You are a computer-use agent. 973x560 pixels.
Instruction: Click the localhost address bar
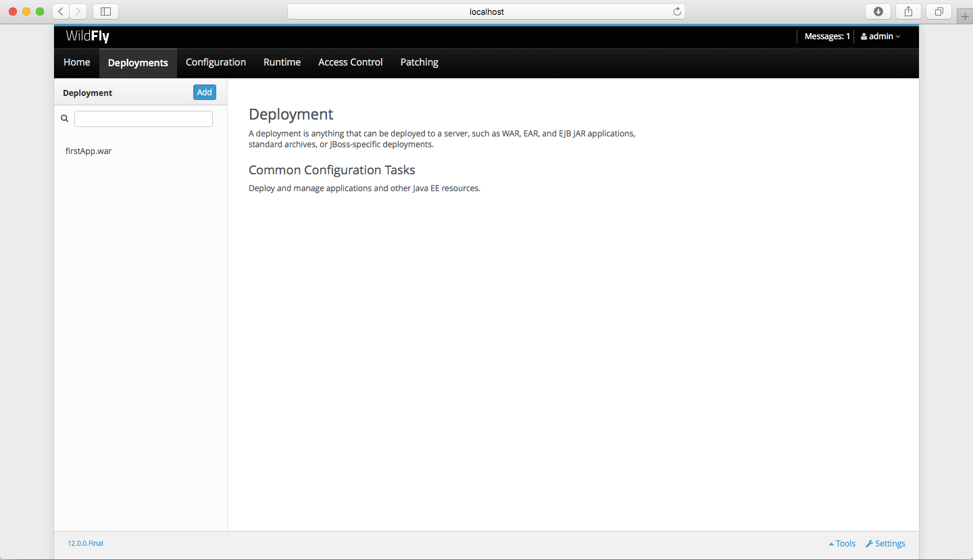487,11
